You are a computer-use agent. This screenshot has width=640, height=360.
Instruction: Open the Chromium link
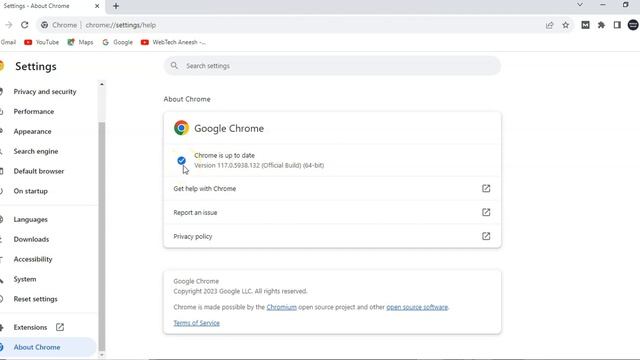click(x=282, y=307)
